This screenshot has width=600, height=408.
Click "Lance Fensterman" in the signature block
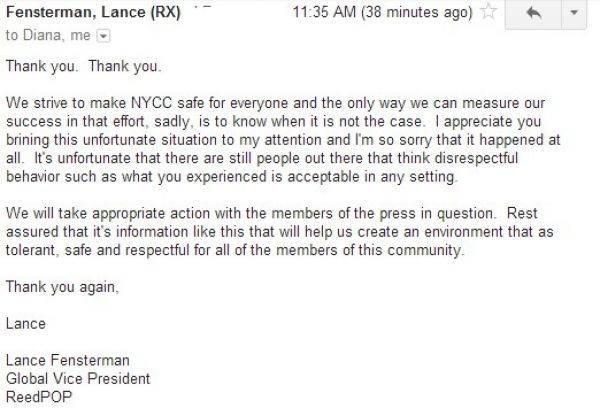pyautogui.click(x=68, y=360)
